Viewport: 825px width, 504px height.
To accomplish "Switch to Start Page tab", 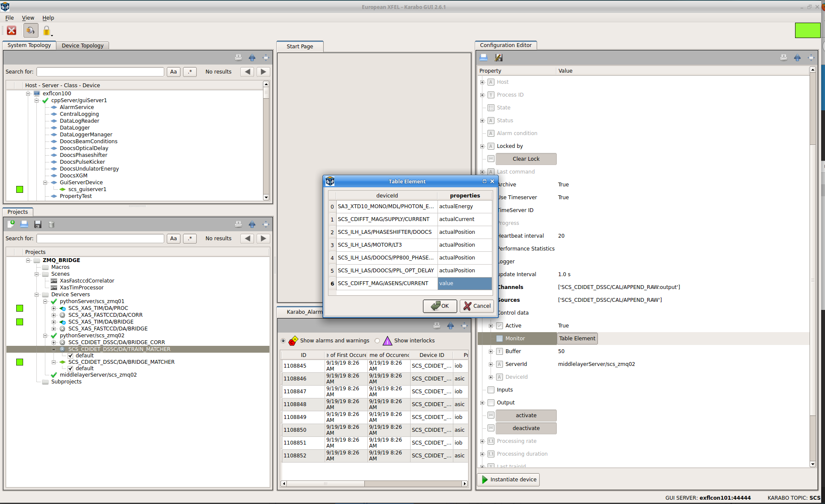I will (300, 47).
